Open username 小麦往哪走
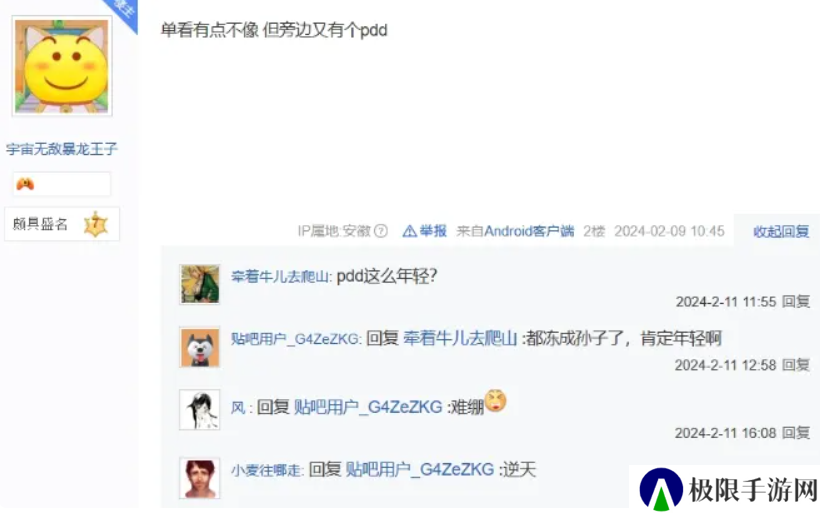The width and height of the screenshot is (829, 515). (266, 470)
